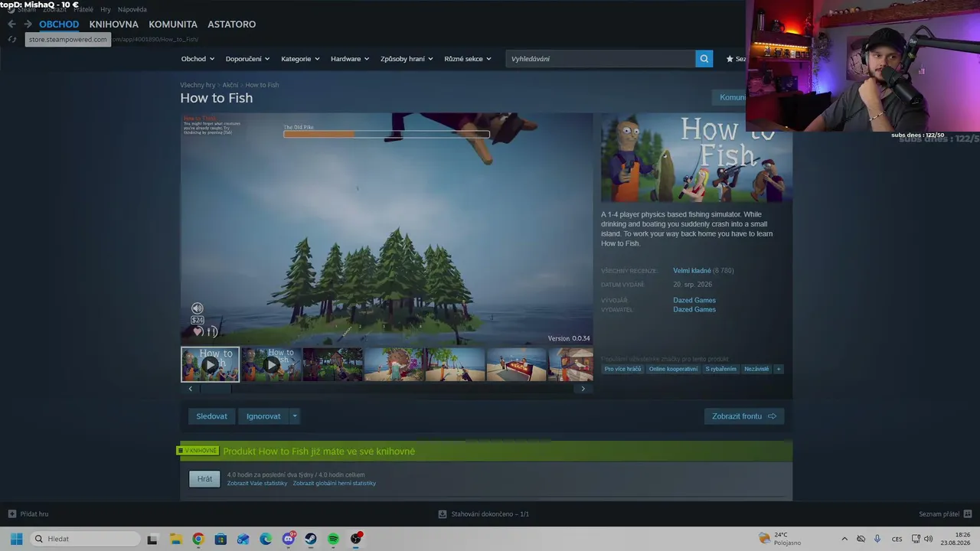The height and width of the screenshot is (551, 980).
Task: Show hidden system tray icons
Action: pos(844,539)
